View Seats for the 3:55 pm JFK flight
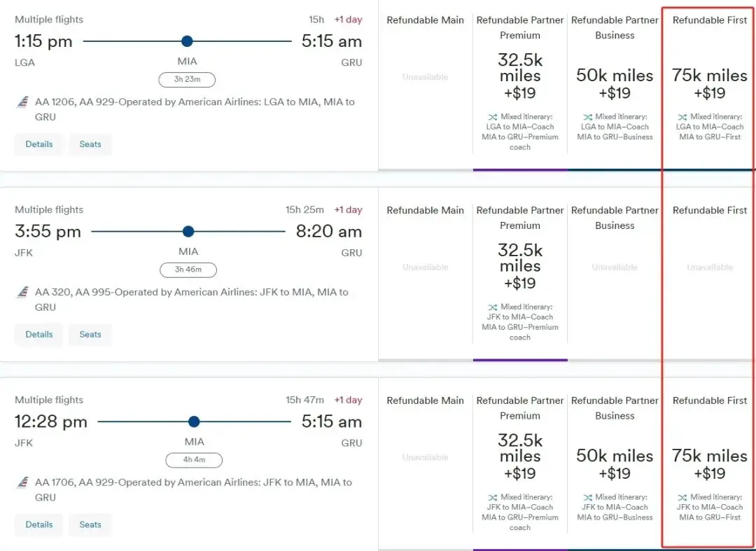756x551 pixels. pyautogui.click(x=90, y=335)
